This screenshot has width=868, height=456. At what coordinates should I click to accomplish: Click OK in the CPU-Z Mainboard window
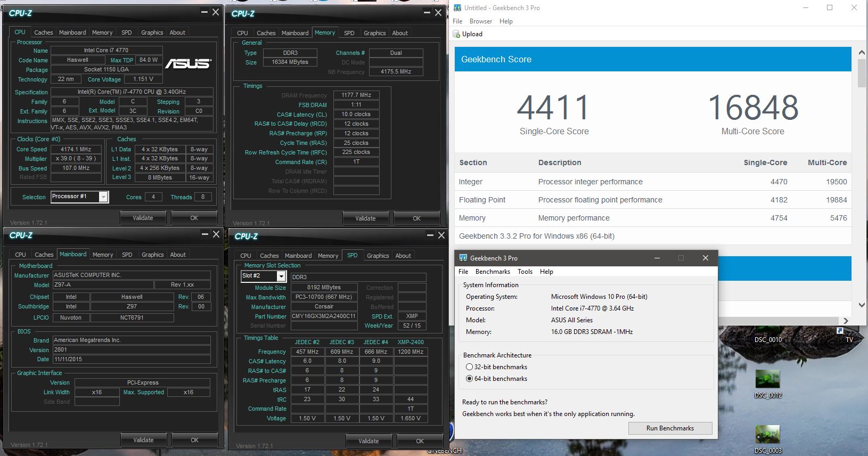[x=195, y=440]
